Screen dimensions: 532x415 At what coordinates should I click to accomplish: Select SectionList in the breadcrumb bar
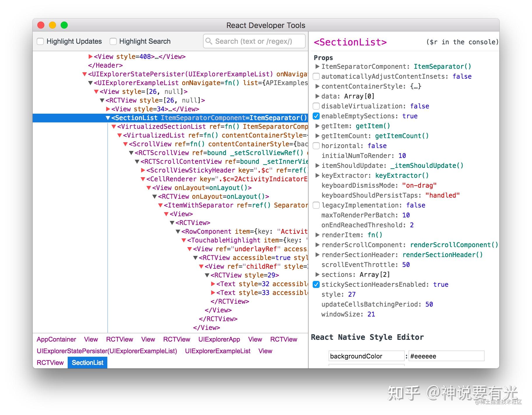pyautogui.click(x=87, y=362)
